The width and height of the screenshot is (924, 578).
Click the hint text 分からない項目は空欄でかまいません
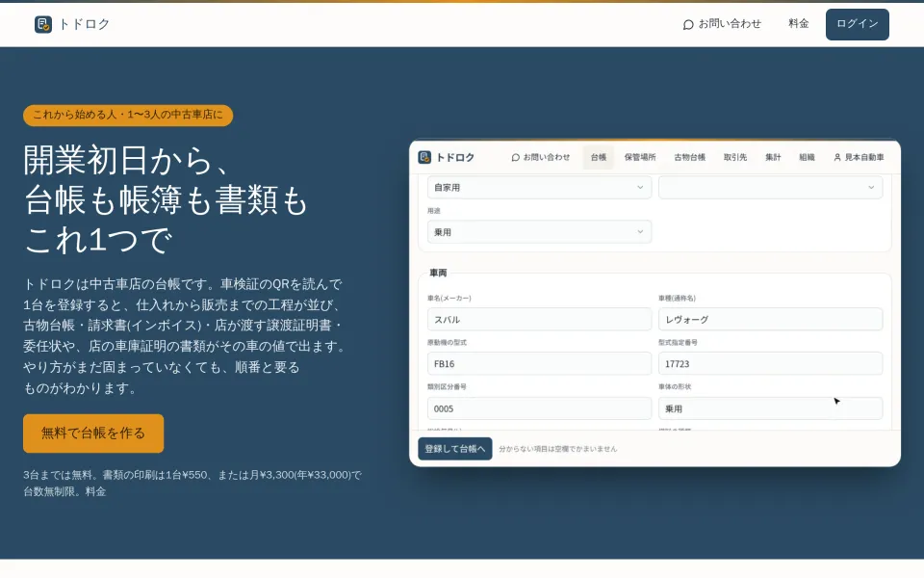click(x=557, y=449)
